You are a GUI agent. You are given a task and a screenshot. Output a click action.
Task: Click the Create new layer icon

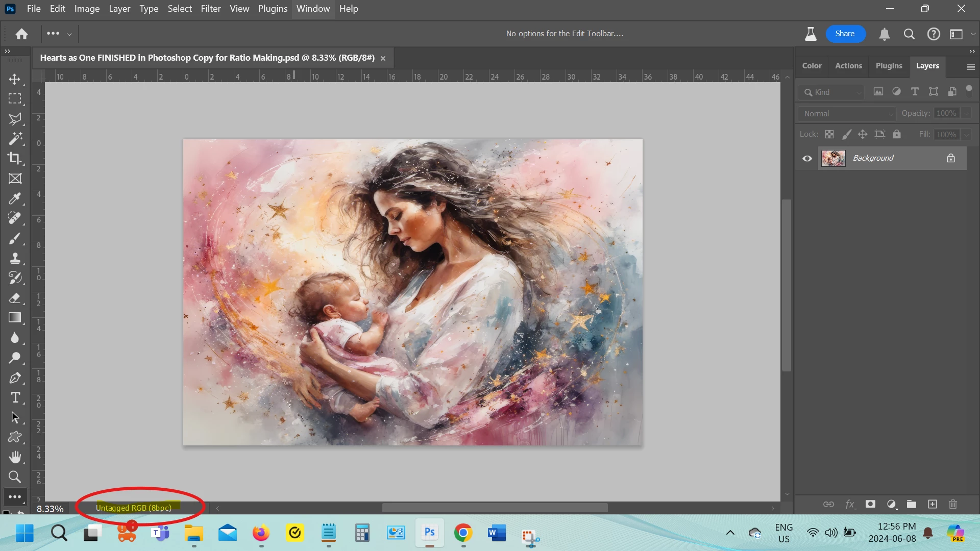point(932,504)
